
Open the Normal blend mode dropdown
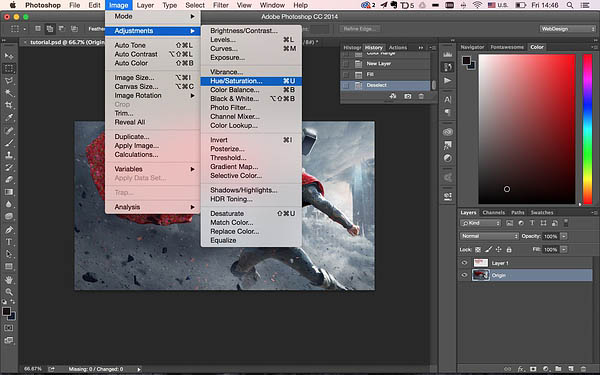click(x=489, y=236)
